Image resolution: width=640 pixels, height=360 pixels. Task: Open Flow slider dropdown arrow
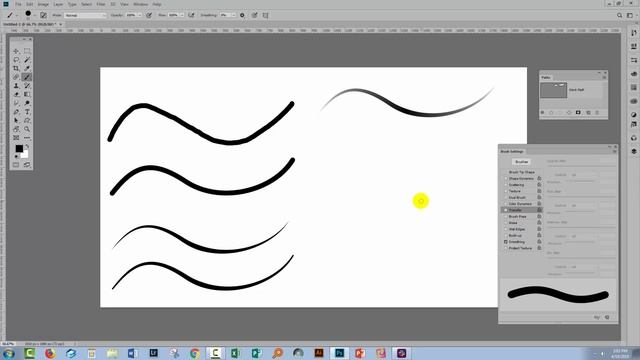tap(182, 15)
